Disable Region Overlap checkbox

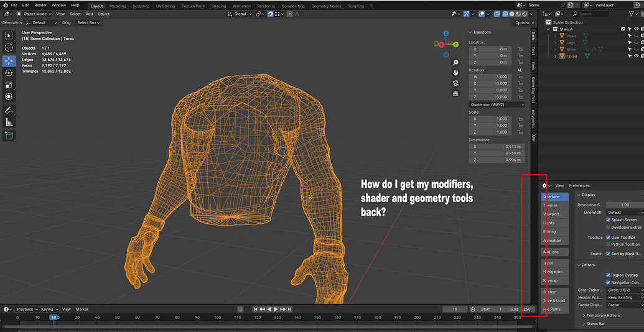[x=609, y=275]
